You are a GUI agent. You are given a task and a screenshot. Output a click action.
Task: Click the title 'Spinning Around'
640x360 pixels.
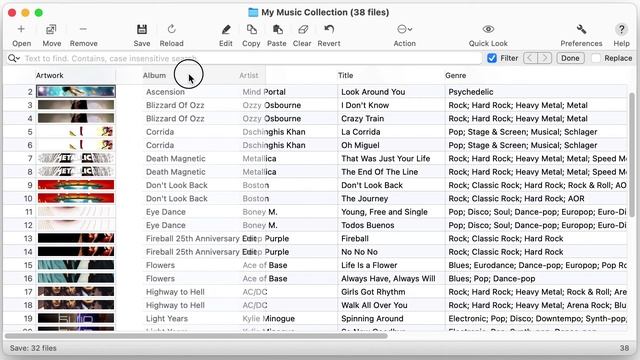372,318
